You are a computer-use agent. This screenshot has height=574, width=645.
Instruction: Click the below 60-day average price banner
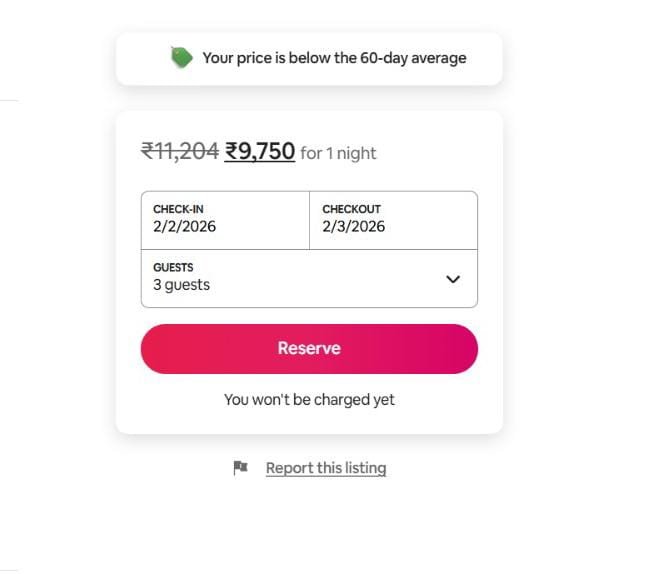(x=309, y=58)
